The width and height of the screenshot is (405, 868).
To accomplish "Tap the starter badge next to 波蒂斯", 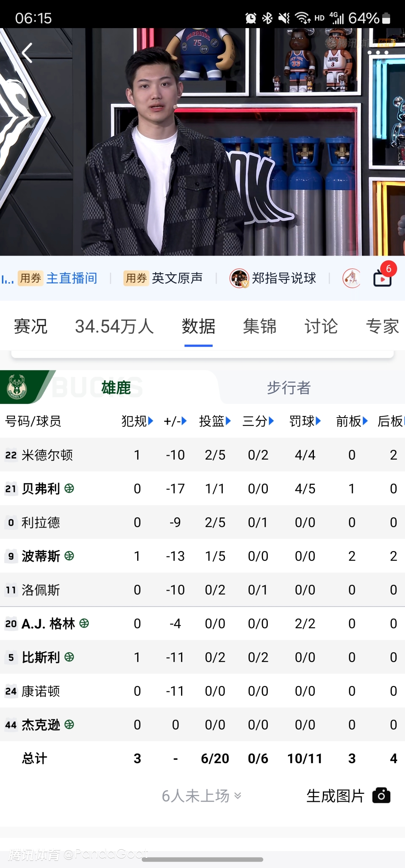I will pyautogui.click(x=69, y=556).
